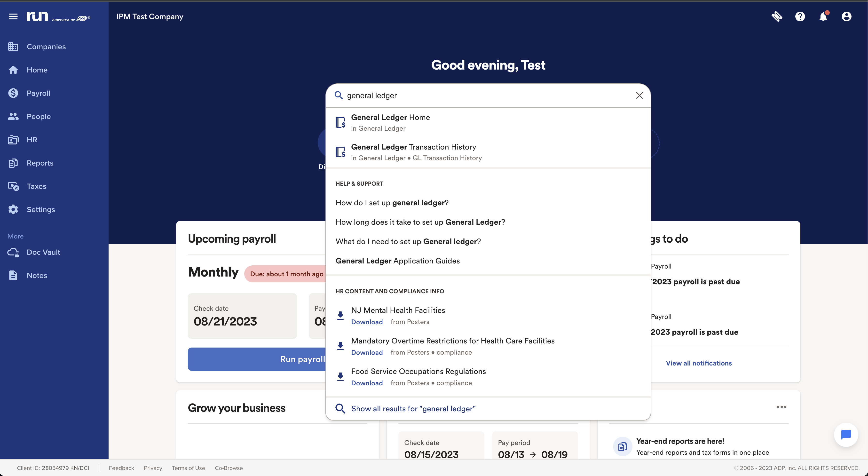Viewport: 868px width, 476px height.
Task: Open Notes in the sidebar
Action: tap(37, 275)
